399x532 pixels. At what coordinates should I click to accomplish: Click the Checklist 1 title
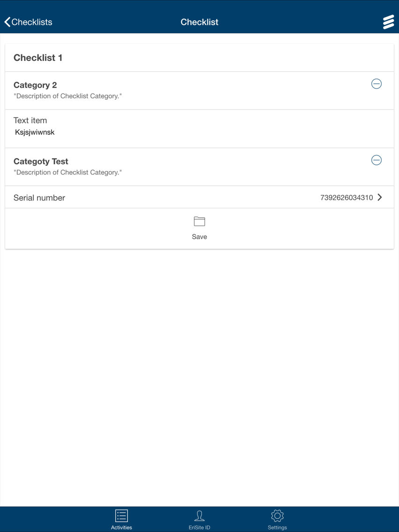(x=37, y=58)
